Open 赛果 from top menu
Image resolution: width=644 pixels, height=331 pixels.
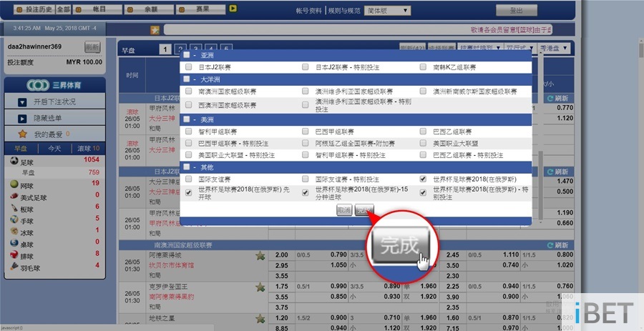[200, 9]
